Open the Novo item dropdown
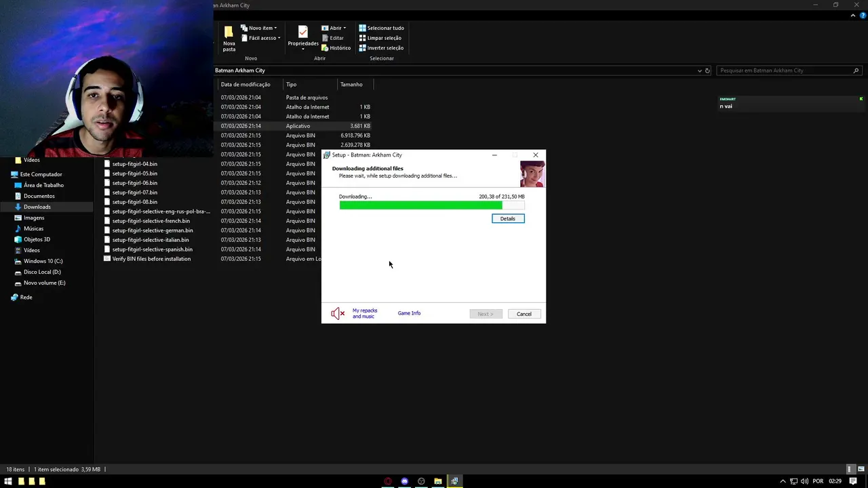Image resolution: width=868 pixels, height=488 pixels. pyautogui.click(x=260, y=28)
